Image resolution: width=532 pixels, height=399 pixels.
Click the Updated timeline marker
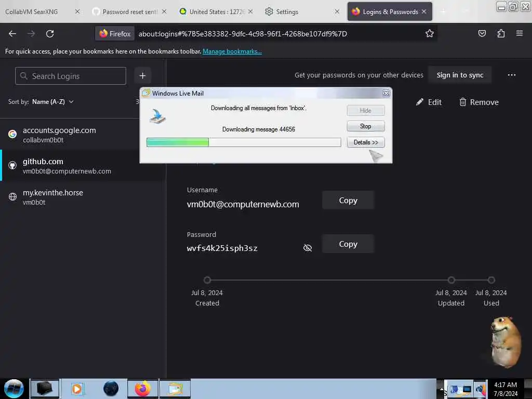(x=451, y=280)
